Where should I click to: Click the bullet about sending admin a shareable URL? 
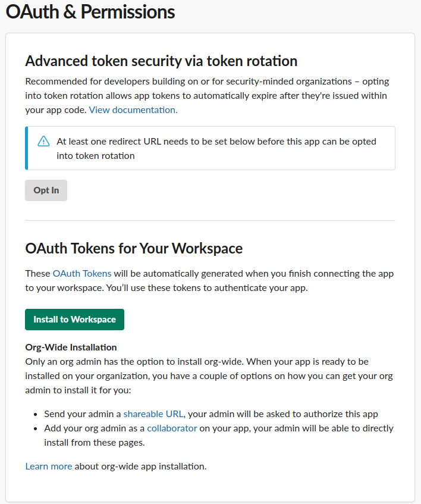(208, 414)
